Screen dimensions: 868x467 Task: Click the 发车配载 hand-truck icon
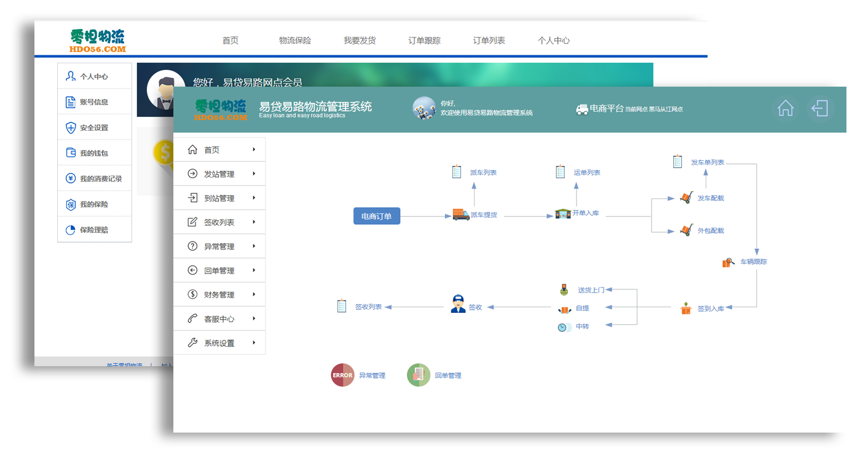click(x=687, y=198)
